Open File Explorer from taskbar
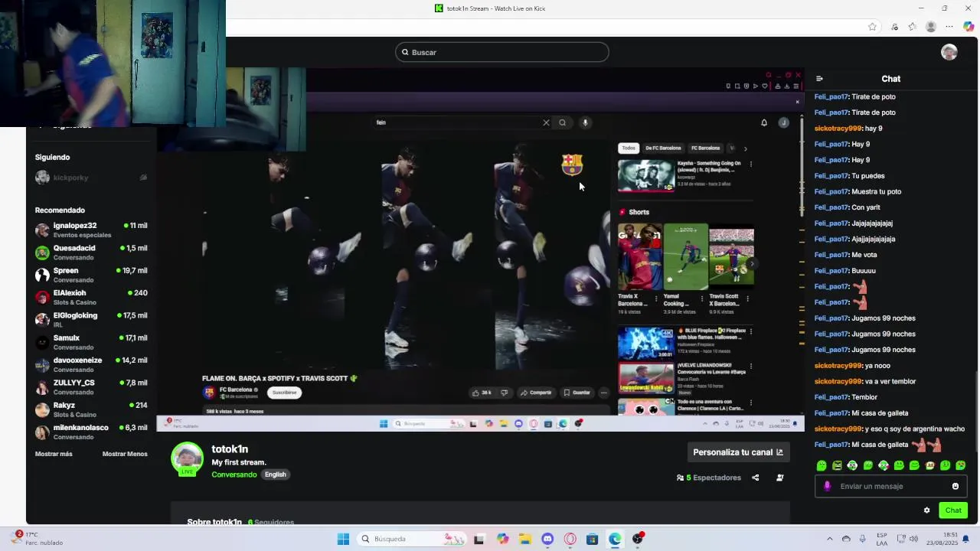980x551 pixels. (525, 539)
